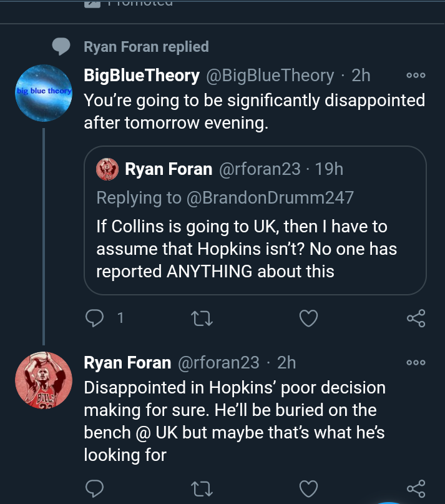This screenshot has width=445, height=504.
Task: Open more options on Ryan Foran's reply
Action: 416,362
